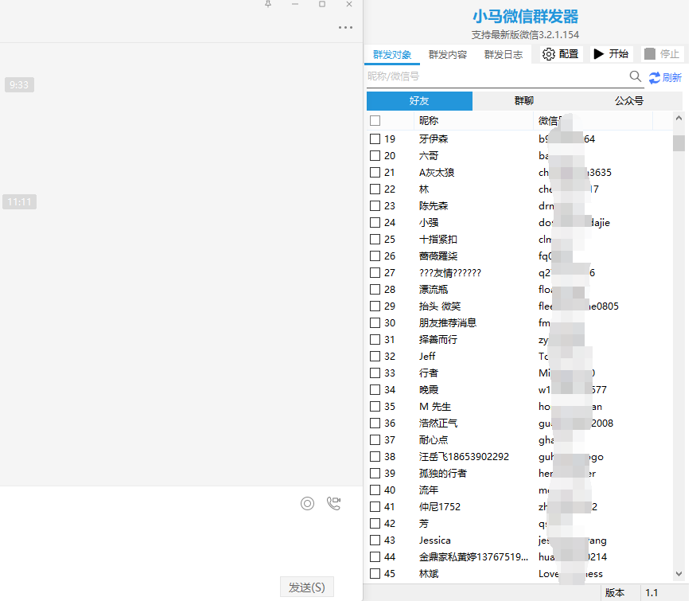
Task: Check the box for row 35 M 先生
Action: click(375, 407)
